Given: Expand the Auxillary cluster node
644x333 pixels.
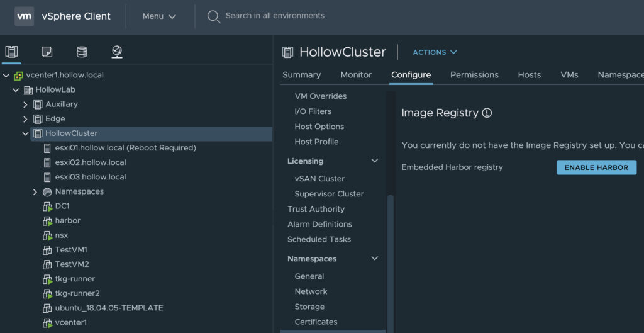Looking at the screenshot, I should pos(26,104).
